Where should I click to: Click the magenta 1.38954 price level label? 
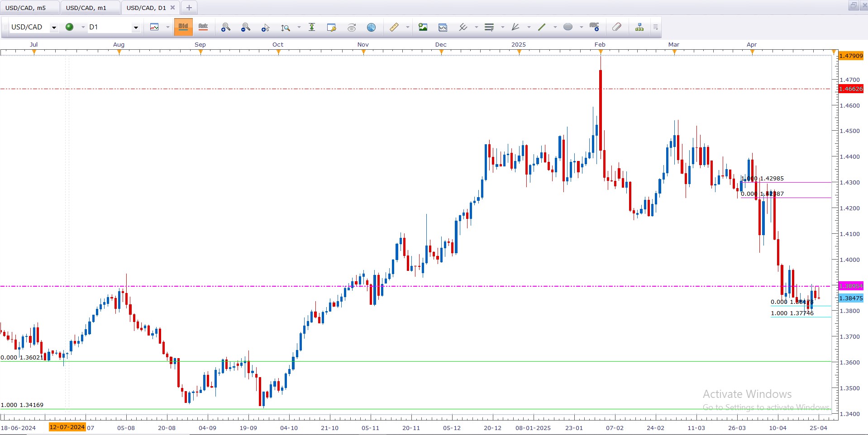[851, 286]
